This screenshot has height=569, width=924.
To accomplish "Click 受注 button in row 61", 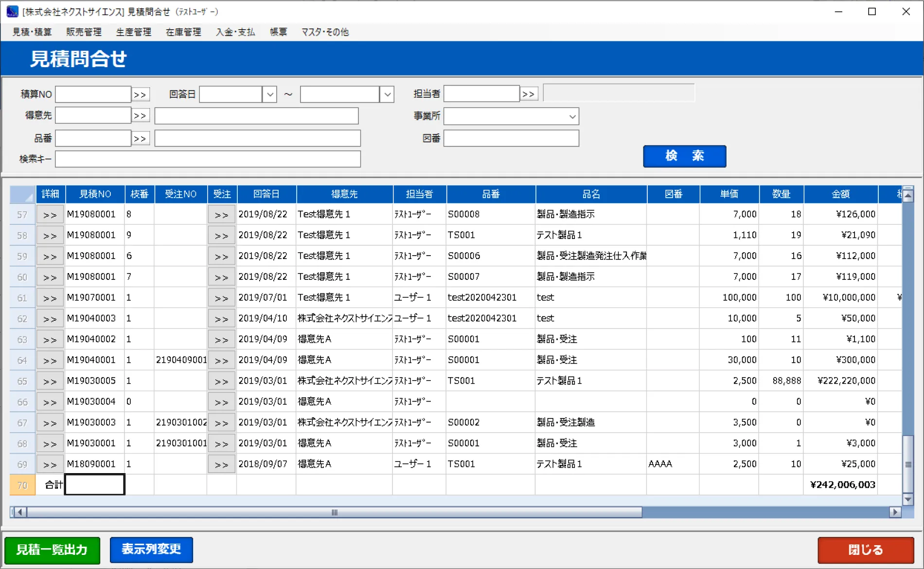I will click(x=222, y=298).
